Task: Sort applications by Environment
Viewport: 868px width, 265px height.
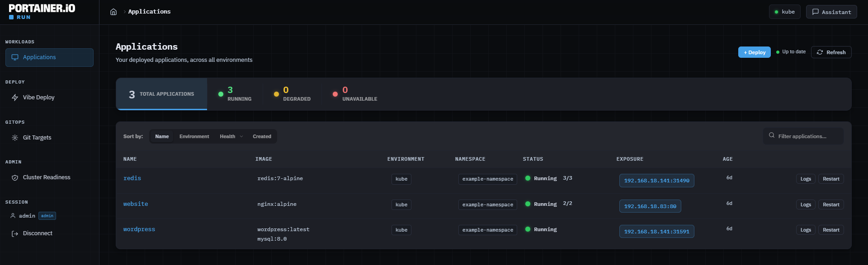Action: click(x=194, y=136)
